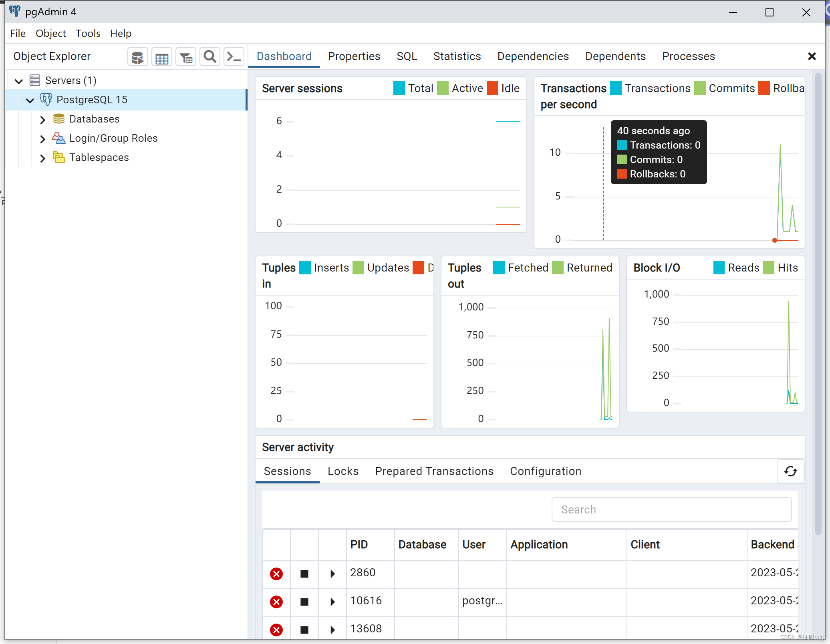Image resolution: width=830 pixels, height=644 pixels.
Task: Cancel active query for PID 10616
Action: 304,602
